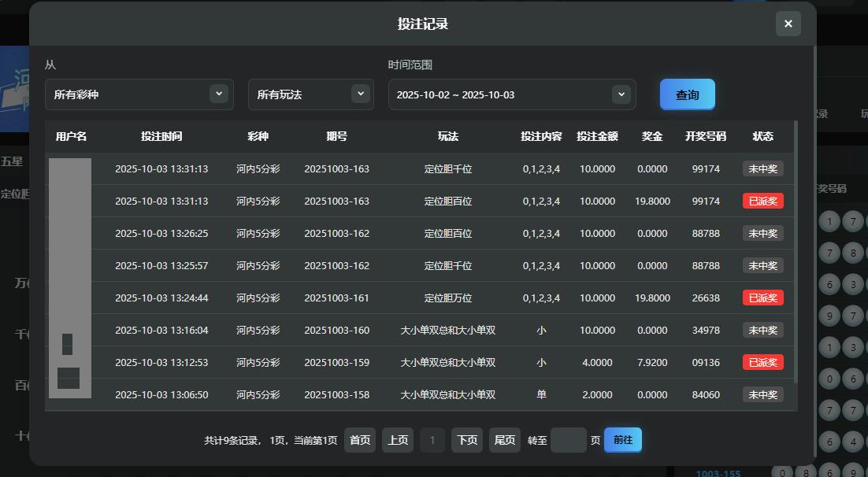Image resolution: width=868 pixels, height=477 pixels.
Task: Select number ball 8 in the betting panel
Action: click(853, 253)
